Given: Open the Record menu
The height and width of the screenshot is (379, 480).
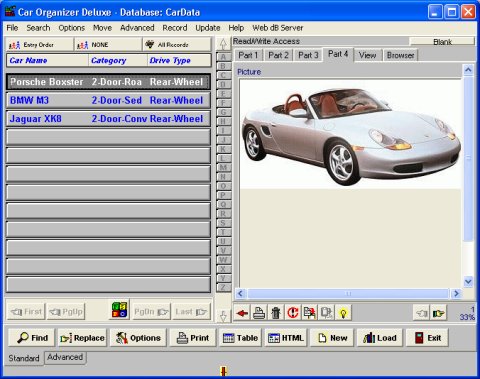Looking at the screenshot, I should coord(175,28).
